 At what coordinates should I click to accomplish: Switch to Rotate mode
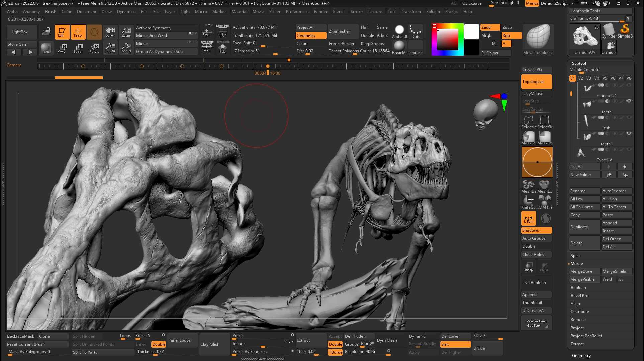tap(94, 48)
